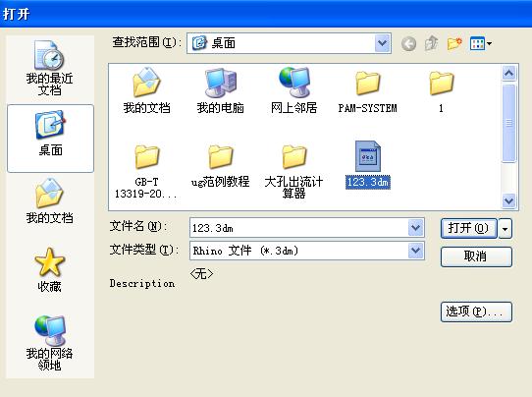Image resolution: width=532 pixels, height=397 pixels.
Task: Select the GB-T 13319-20... folder
Action: pyautogui.click(x=146, y=172)
